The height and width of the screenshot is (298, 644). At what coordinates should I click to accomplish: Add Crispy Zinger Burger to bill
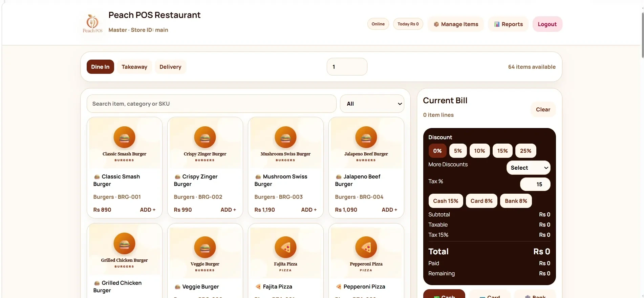coord(228,210)
